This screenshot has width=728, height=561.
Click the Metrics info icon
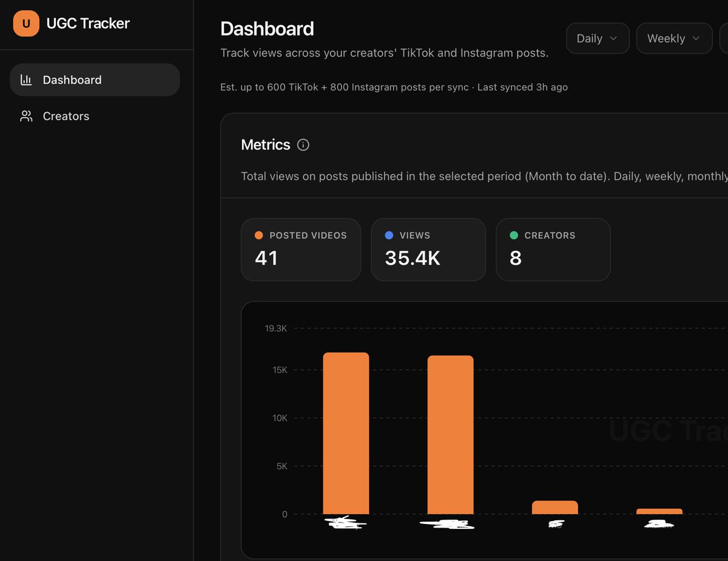click(x=303, y=144)
